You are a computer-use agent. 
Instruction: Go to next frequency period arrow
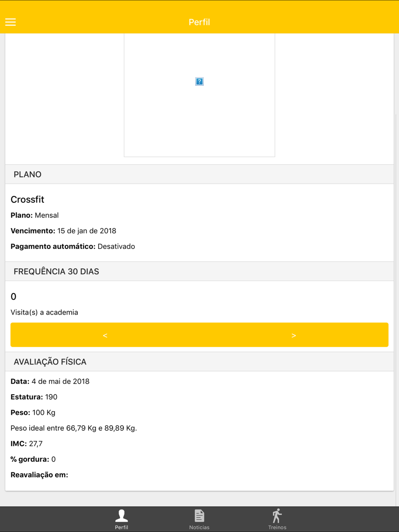click(x=294, y=335)
